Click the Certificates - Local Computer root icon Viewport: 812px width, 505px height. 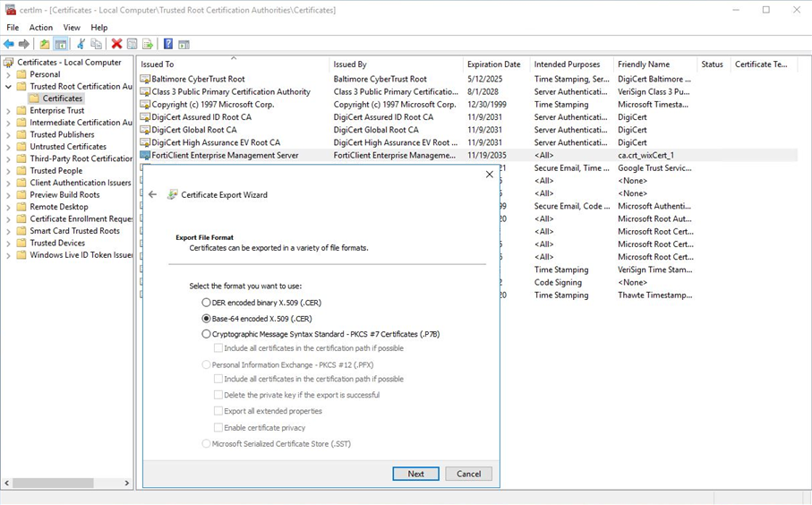click(9, 63)
